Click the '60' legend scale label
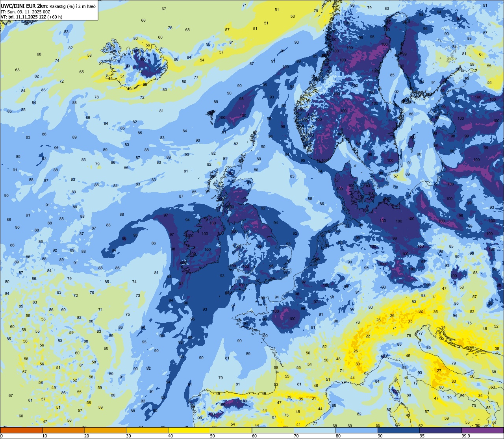This screenshot has width=504, height=439. point(254,436)
